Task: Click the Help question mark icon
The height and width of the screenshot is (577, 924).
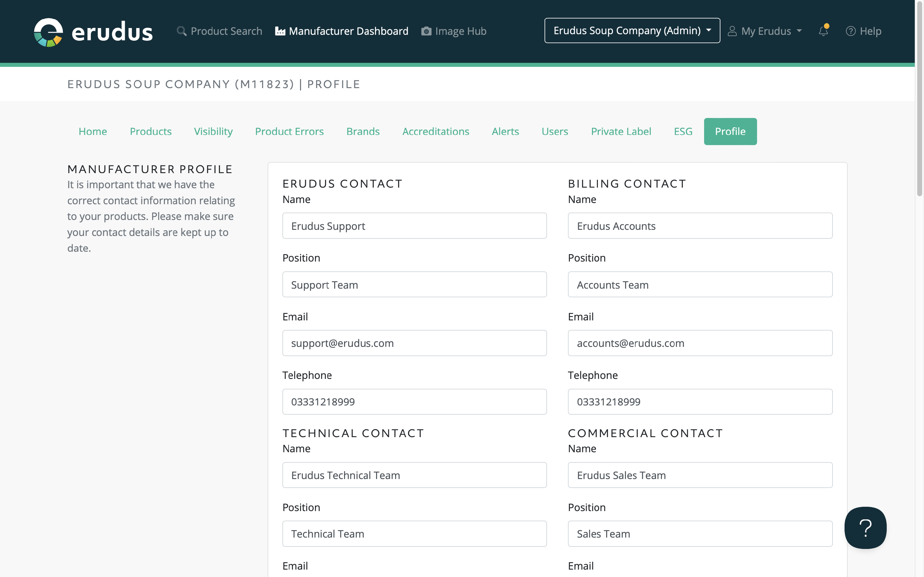Action: click(850, 31)
